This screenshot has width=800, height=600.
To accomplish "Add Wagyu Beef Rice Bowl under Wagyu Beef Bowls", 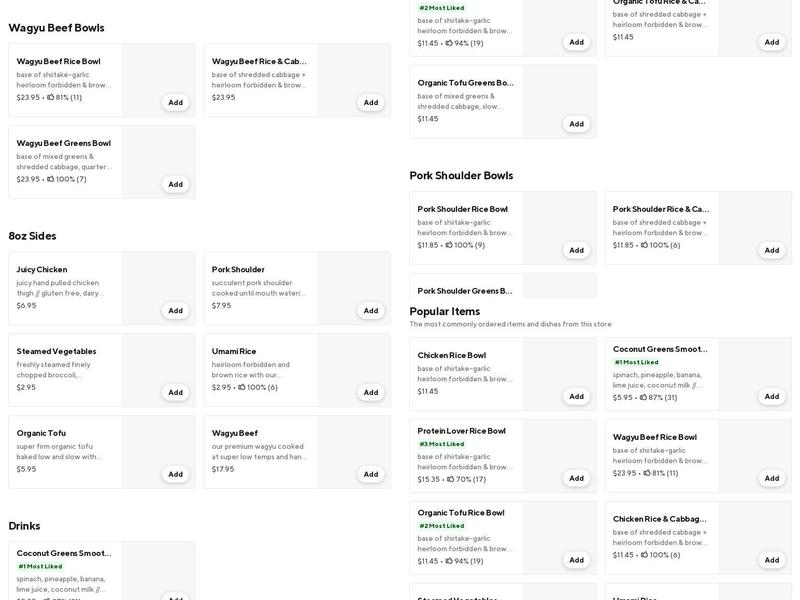I will pyautogui.click(x=175, y=102).
